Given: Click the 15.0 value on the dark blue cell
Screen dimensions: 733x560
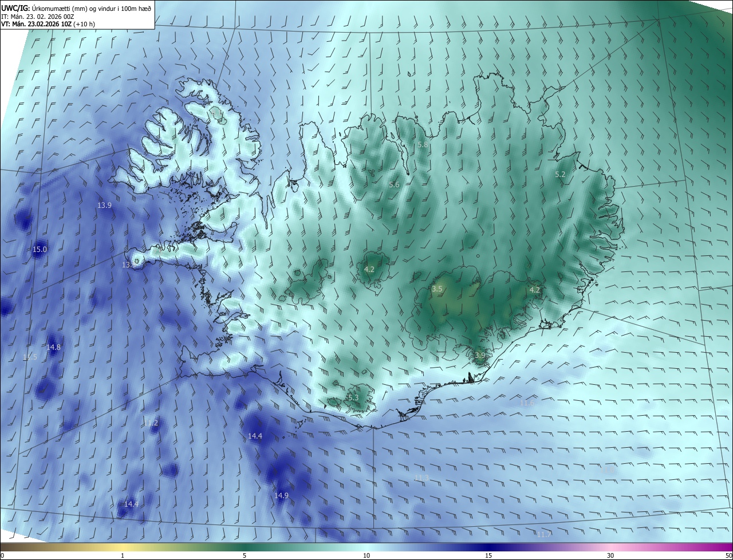Looking at the screenshot, I should pos(40,249).
